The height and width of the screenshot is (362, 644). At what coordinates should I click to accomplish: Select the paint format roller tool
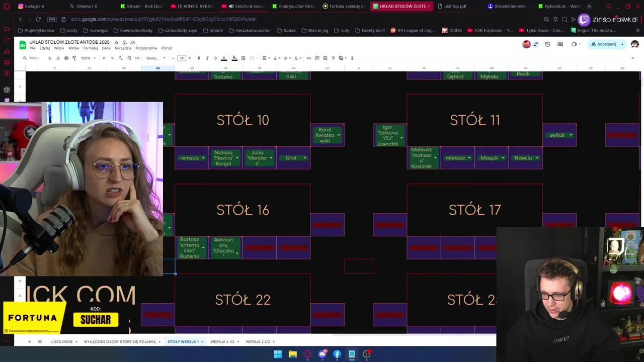(x=74, y=58)
